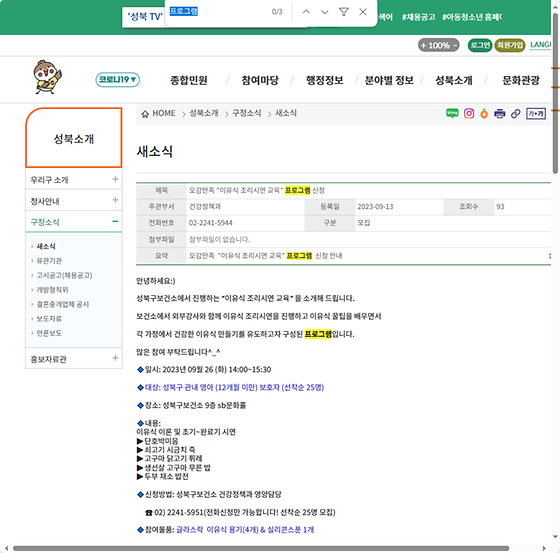The height and width of the screenshot is (553, 560).
Task: Click the 회원가입 button
Action: [510, 45]
